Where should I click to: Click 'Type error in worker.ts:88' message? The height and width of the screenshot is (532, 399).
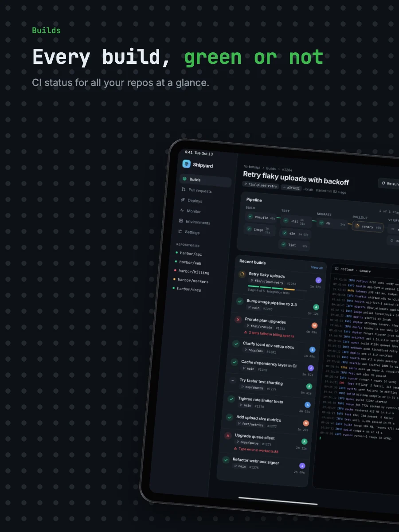pyautogui.click(x=256, y=450)
